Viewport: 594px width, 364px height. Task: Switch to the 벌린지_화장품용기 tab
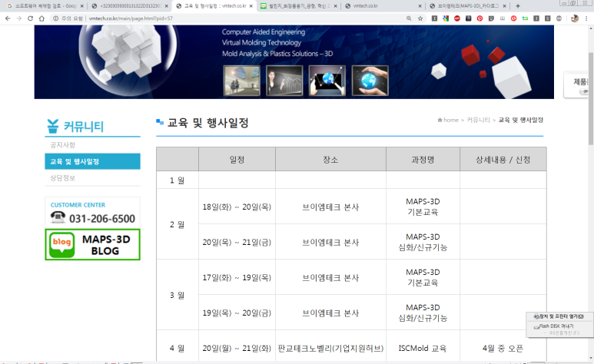(297, 5)
